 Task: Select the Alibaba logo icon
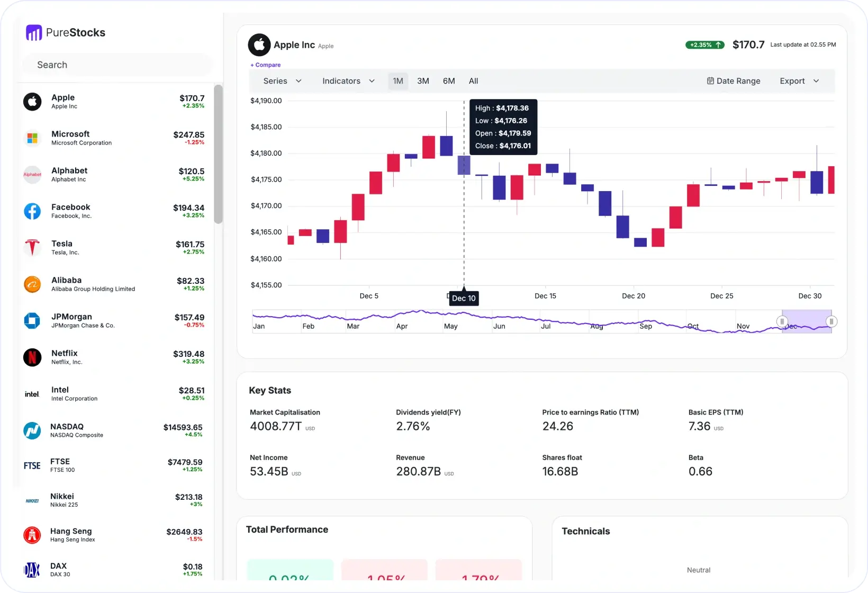32,284
